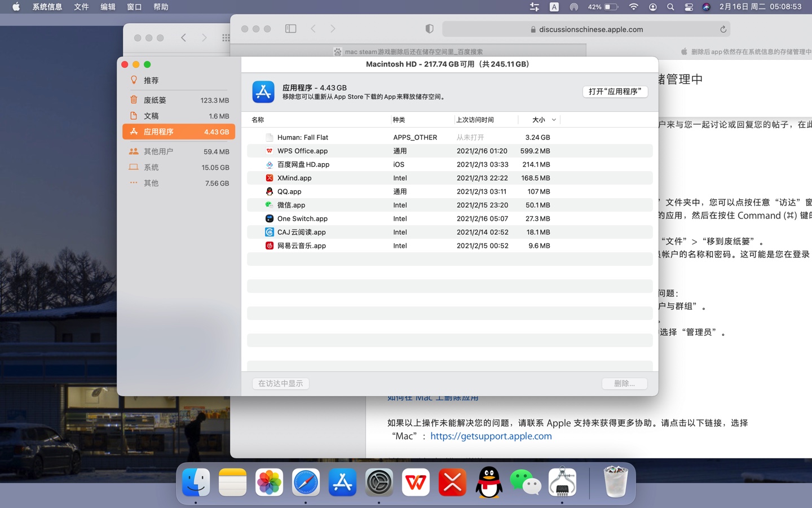Select the 推荐 recommendations lightbulb item
Viewport: 812px width, 508px height.
click(x=151, y=80)
